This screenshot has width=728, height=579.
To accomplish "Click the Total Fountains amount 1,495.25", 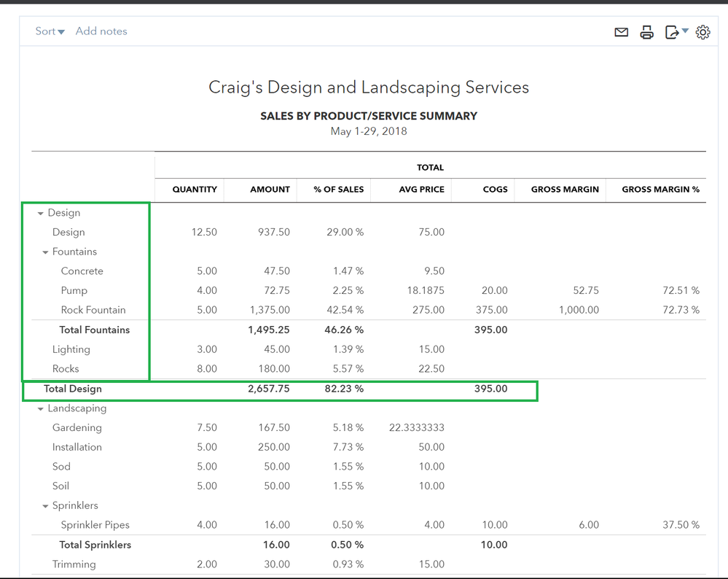I will (269, 330).
